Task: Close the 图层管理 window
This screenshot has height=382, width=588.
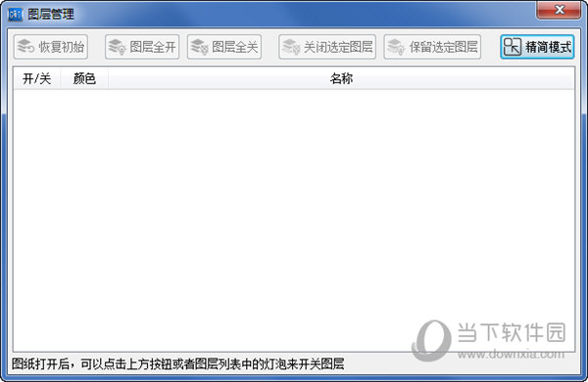Action: pyautogui.click(x=559, y=10)
